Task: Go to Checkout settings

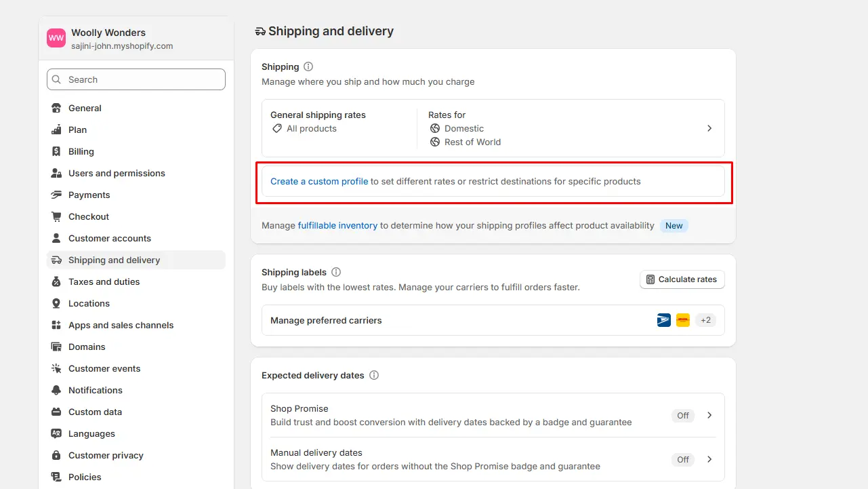Action: [89, 216]
